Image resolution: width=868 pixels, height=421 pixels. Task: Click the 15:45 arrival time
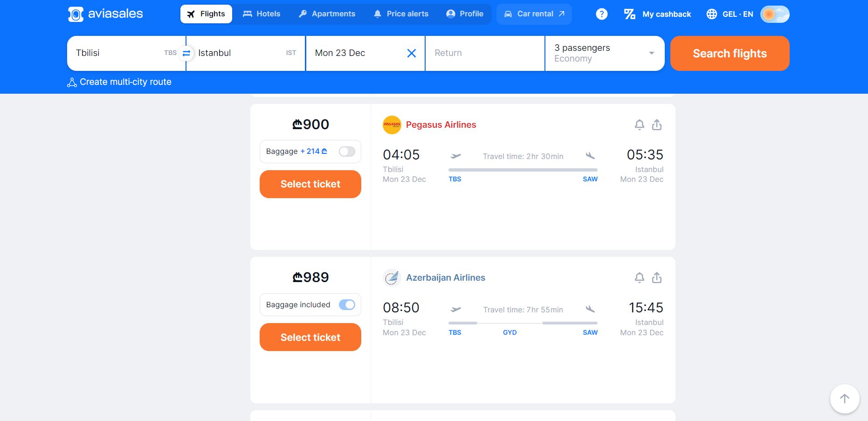click(x=646, y=308)
